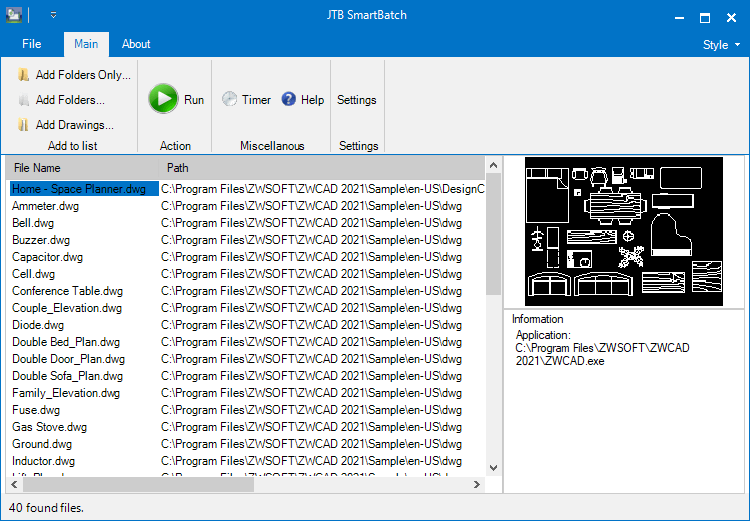Select Ammeter.dwg in the file list
This screenshot has height=521, width=750.
pos(45,206)
